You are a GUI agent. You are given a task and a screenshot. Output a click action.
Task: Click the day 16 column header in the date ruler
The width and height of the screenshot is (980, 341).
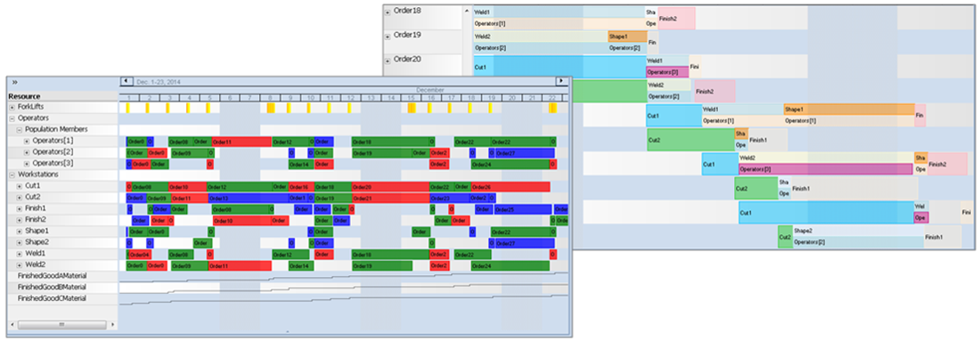point(432,98)
